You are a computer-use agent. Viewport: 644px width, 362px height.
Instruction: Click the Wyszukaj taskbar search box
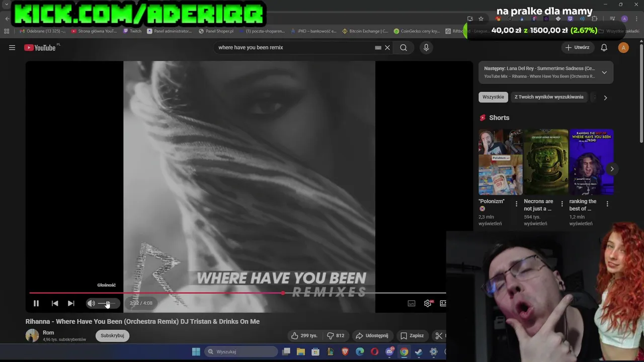[241, 351]
